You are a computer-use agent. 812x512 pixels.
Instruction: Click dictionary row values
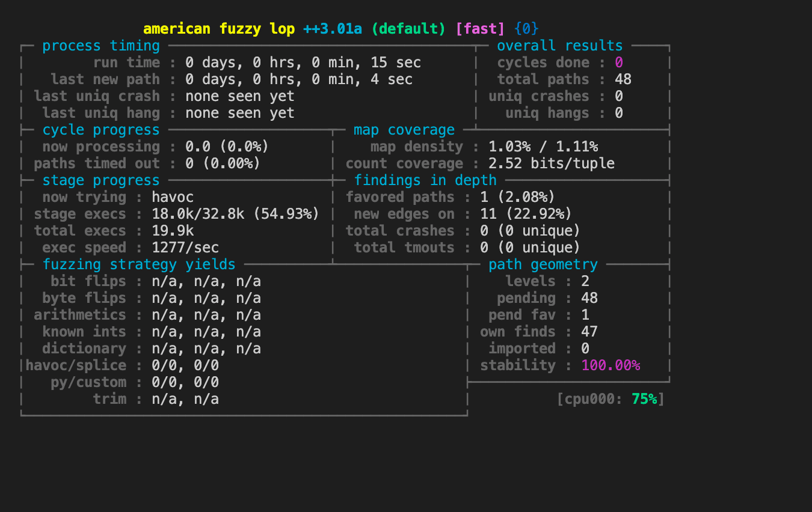[x=206, y=349]
